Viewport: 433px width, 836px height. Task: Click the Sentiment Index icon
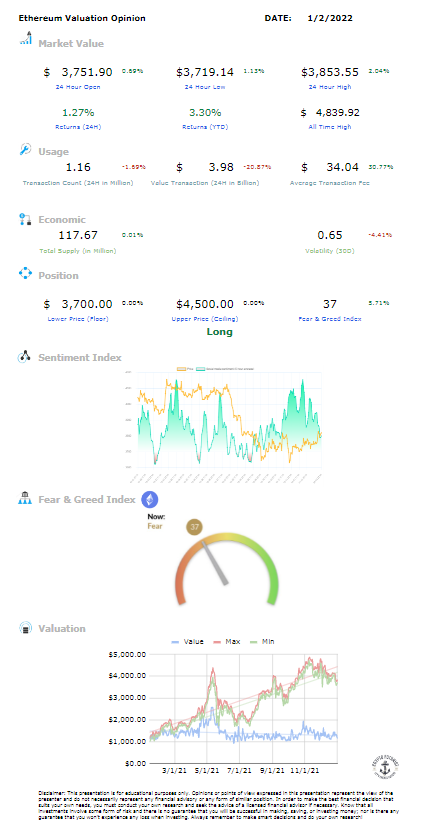[x=26, y=357]
